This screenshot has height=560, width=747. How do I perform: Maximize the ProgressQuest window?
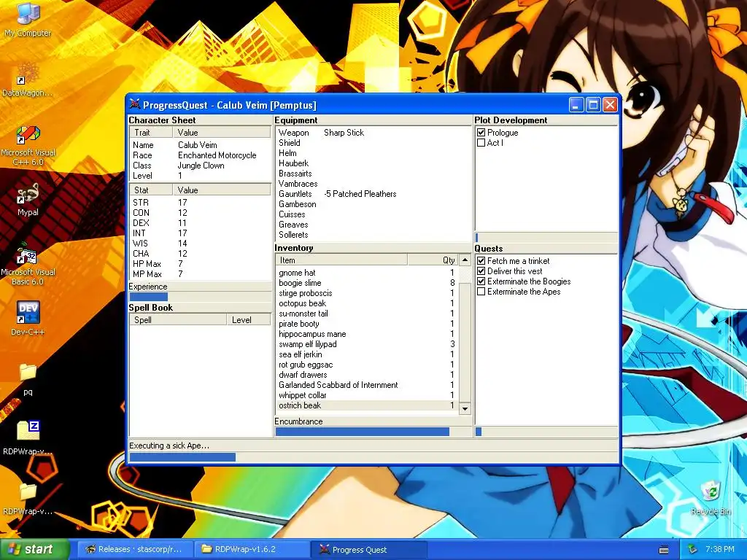pyautogui.click(x=593, y=105)
